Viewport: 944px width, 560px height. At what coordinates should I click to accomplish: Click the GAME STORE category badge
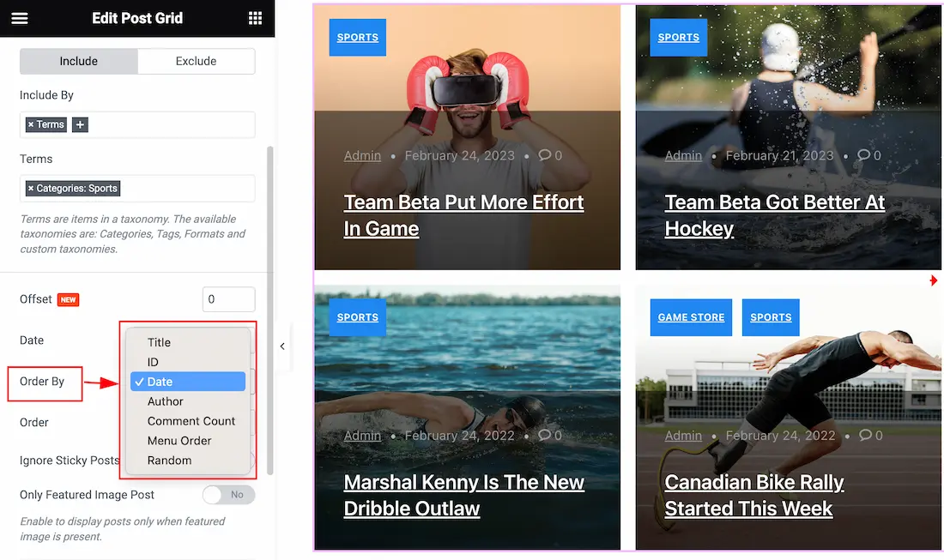pyautogui.click(x=691, y=317)
